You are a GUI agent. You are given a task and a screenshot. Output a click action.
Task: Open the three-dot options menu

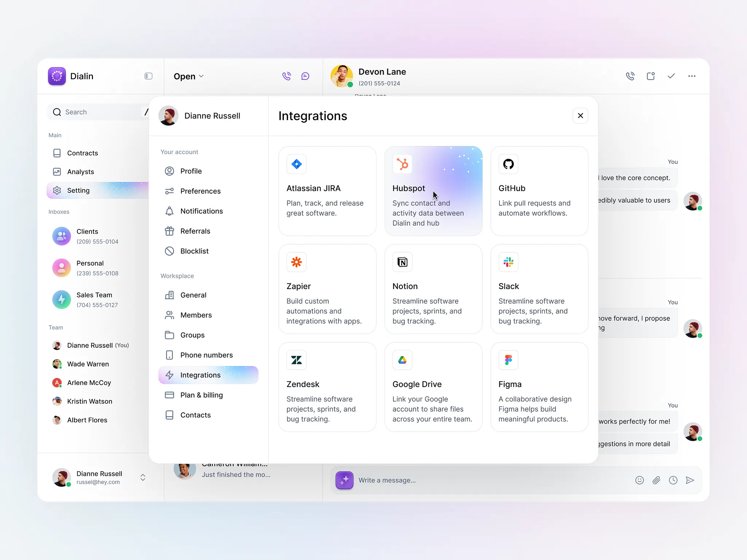pos(692,76)
